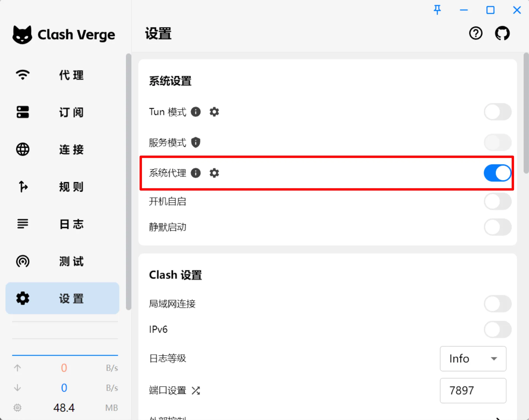Open the 日志等级 Info dropdown

[x=473, y=359]
